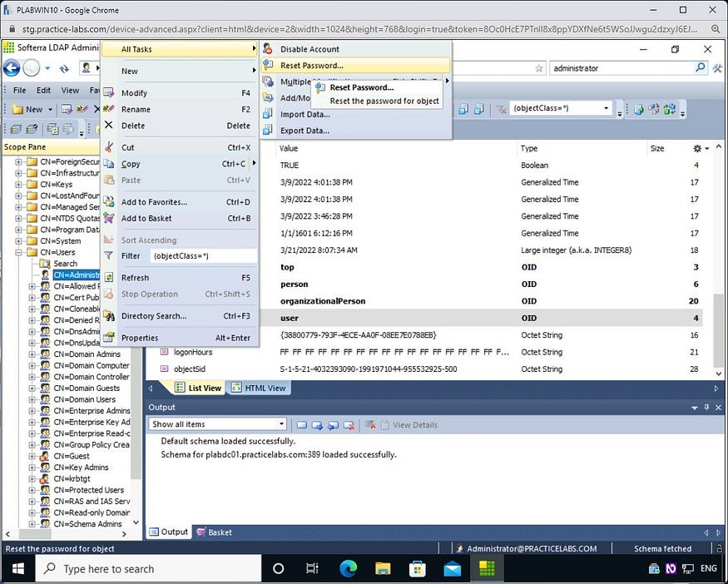728x584 pixels.
Task: Click the column settings gear icon
Action: click(697, 148)
